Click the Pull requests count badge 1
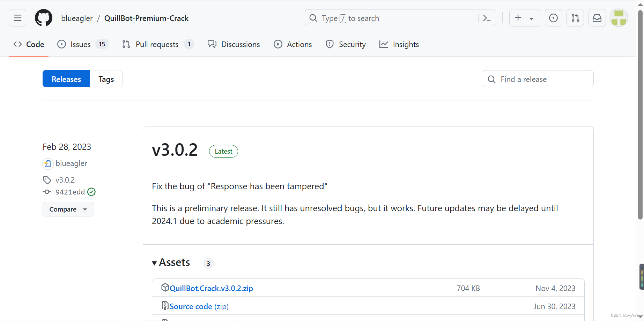 [189, 44]
